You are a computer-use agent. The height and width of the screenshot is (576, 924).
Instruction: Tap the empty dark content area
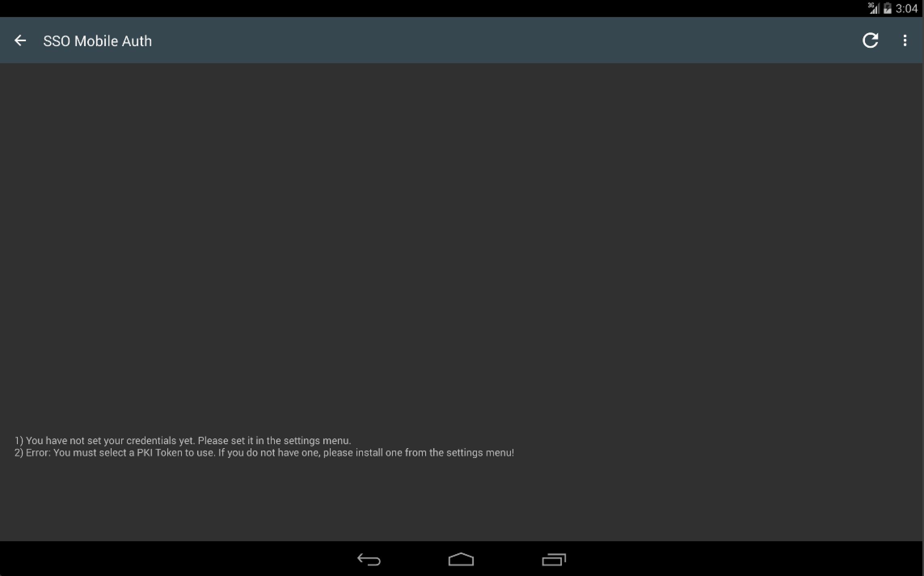pyautogui.click(x=462, y=243)
